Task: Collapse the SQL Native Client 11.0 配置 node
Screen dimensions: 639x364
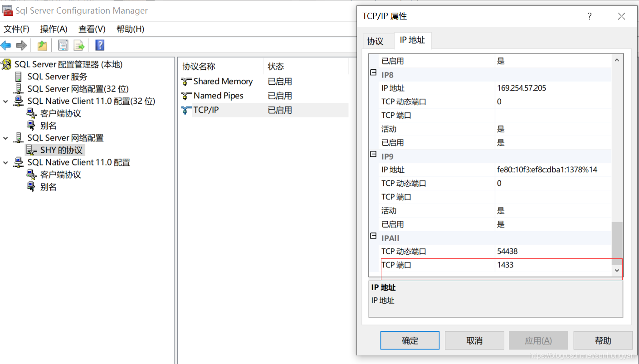Action: point(5,162)
